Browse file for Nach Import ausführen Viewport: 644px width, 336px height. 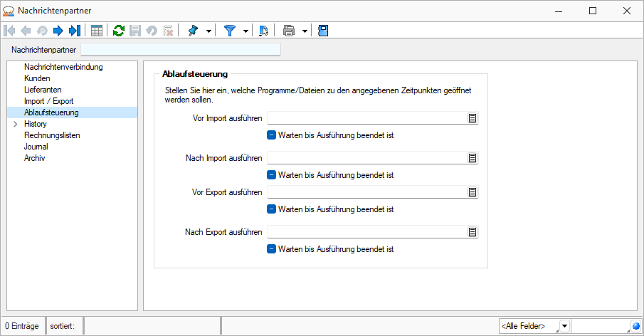click(473, 158)
